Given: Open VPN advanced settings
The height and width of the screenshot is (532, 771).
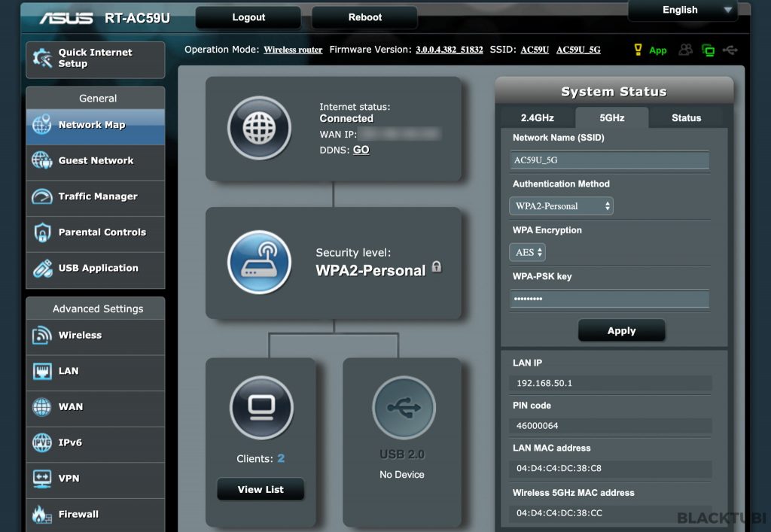Looking at the screenshot, I should (x=96, y=479).
